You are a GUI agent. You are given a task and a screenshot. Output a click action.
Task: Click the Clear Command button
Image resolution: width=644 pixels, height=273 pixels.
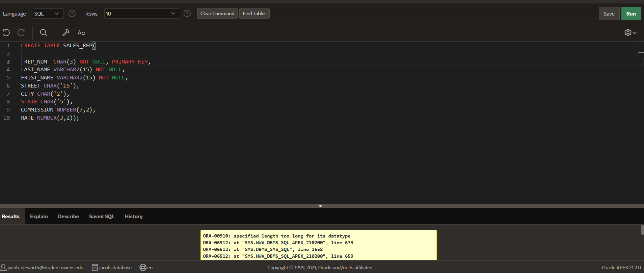coord(217,14)
